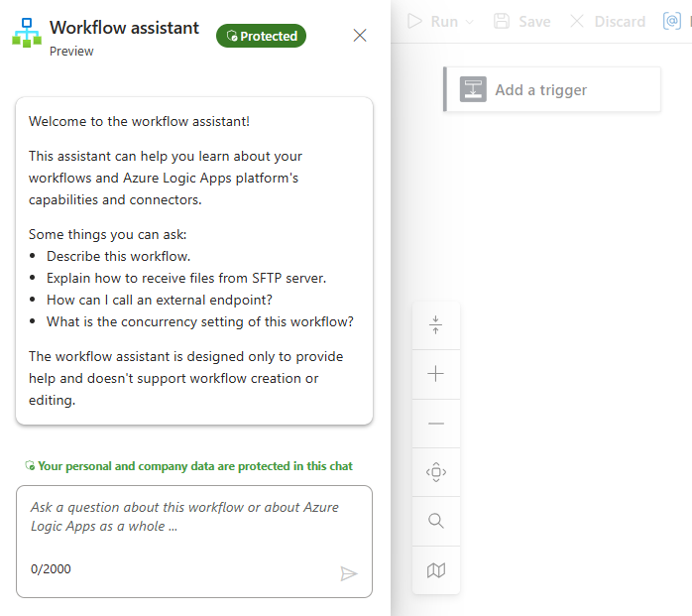Zoom out with the minus icon
The width and height of the screenshot is (692, 616).
(x=435, y=423)
